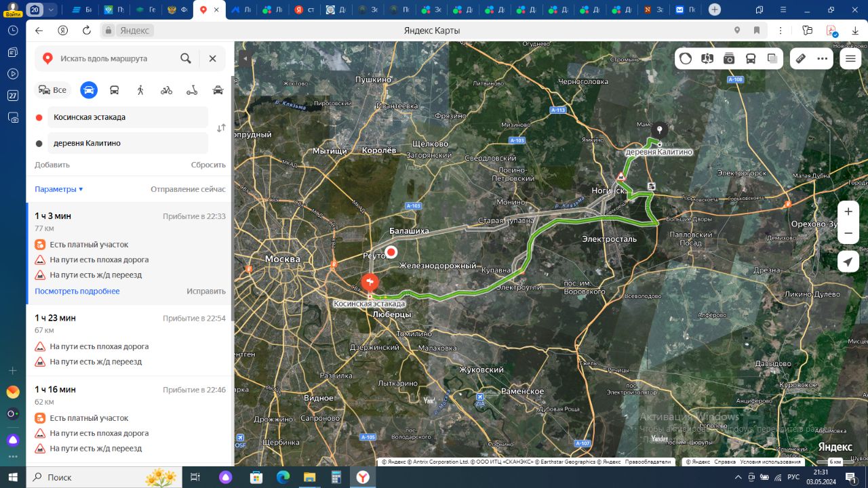Open Windows taskbar calculator app
This screenshot has width=868, height=488.
click(336, 477)
